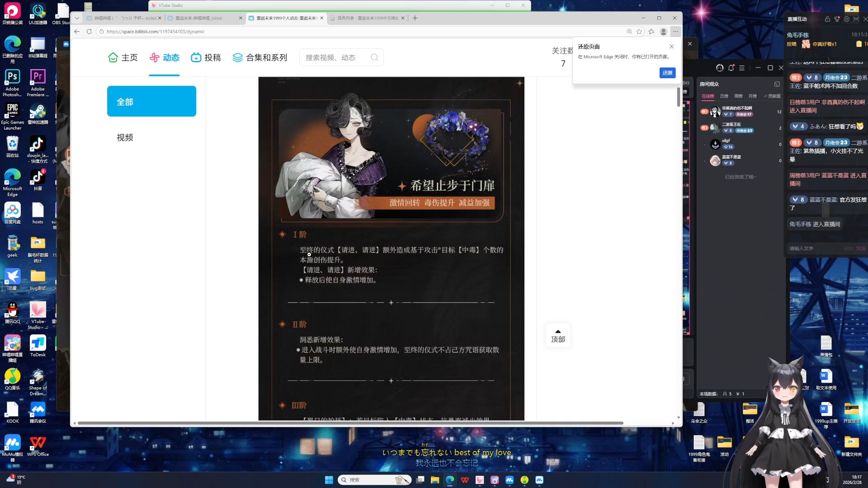Open the Edge browser profile icon

coord(663,32)
